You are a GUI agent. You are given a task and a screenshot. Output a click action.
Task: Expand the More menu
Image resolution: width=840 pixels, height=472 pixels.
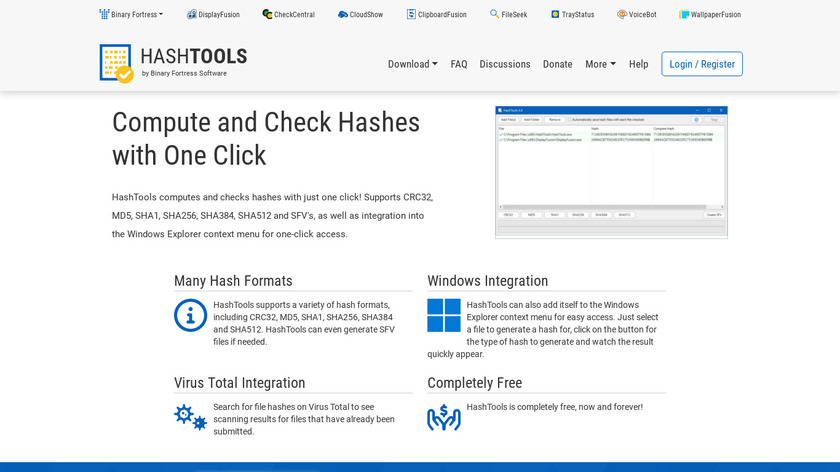pyautogui.click(x=601, y=64)
